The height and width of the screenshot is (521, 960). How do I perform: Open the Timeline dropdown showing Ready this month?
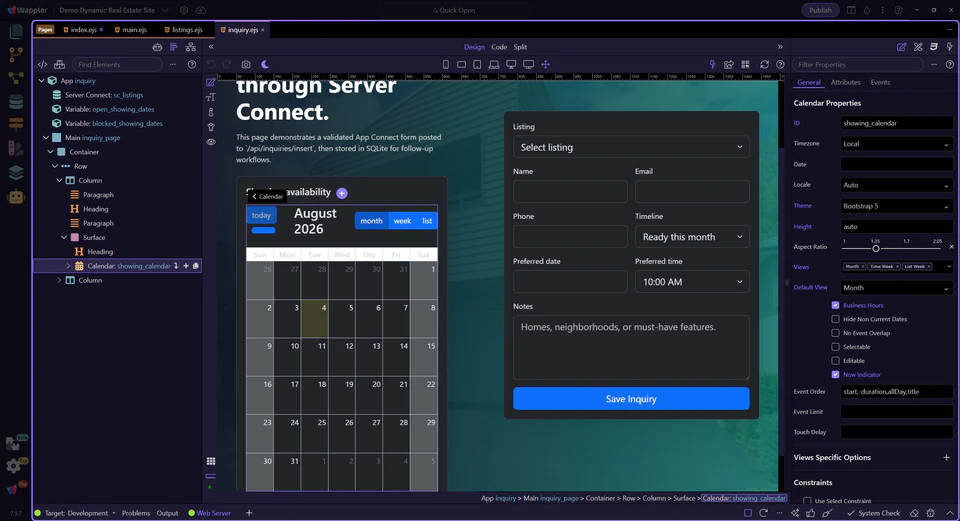click(x=692, y=237)
